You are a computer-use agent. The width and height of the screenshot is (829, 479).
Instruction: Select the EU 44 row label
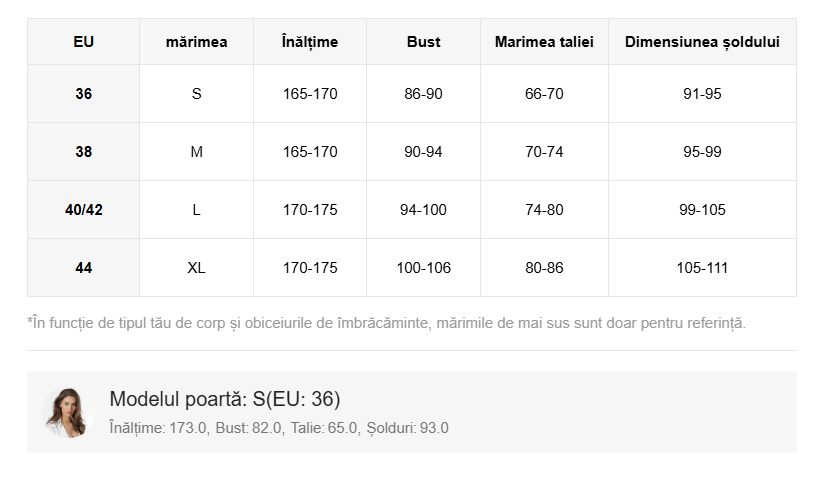(83, 268)
